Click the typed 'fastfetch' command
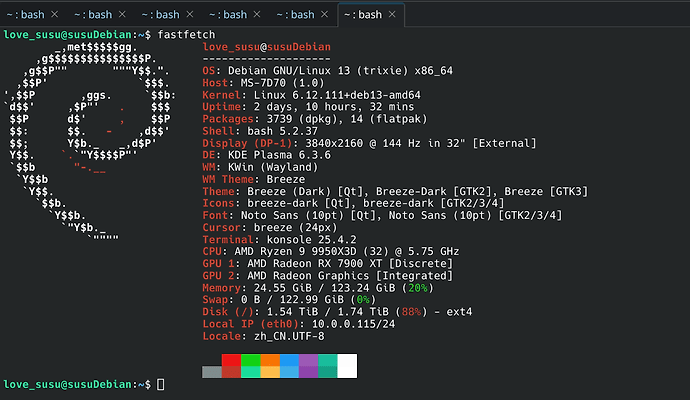Viewport: 690px width, 400px height. click(x=187, y=35)
